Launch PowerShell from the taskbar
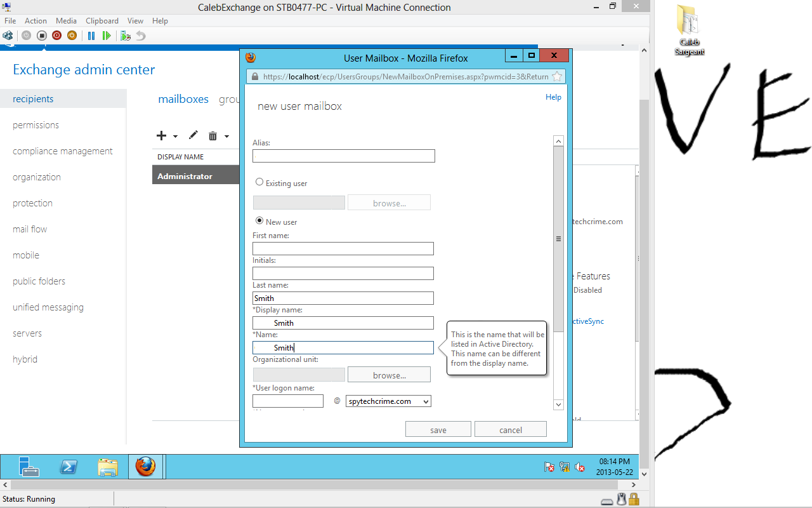This screenshot has width=812, height=508. [69, 467]
